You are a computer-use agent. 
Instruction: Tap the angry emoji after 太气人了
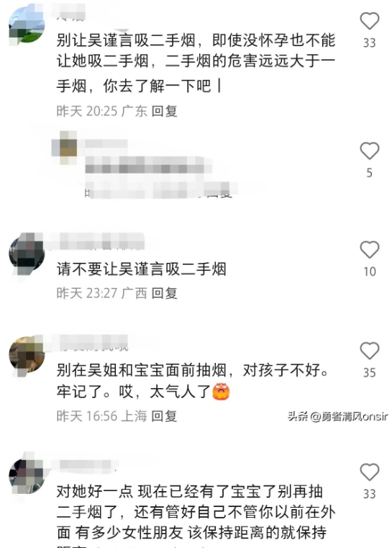pyautogui.click(x=222, y=392)
